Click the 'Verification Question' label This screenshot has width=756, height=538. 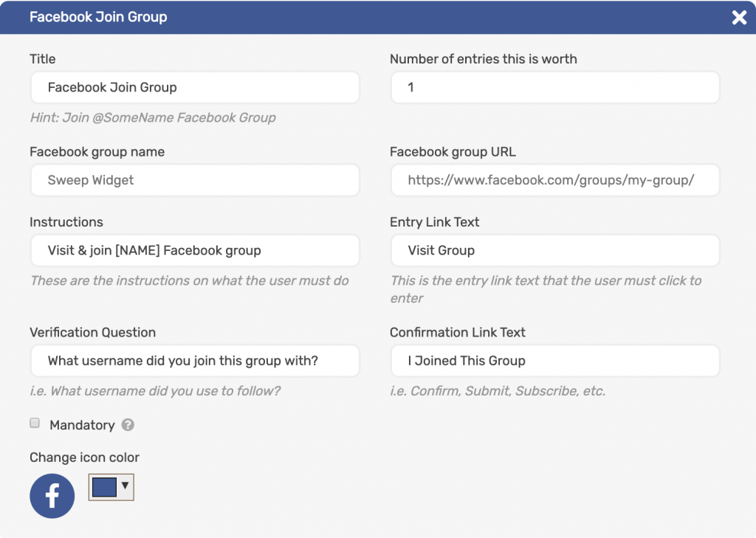[x=92, y=333]
